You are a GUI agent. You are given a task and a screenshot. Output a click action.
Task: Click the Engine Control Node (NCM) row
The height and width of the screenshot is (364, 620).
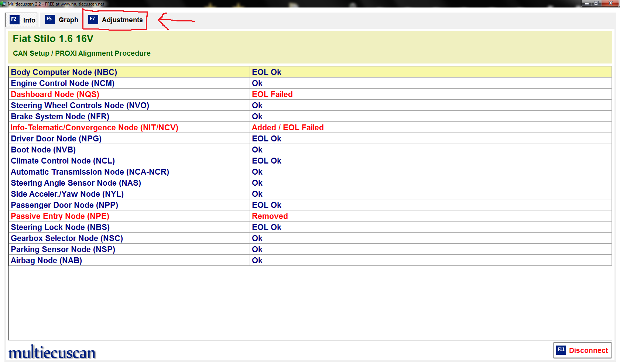(x=63, y=83)
